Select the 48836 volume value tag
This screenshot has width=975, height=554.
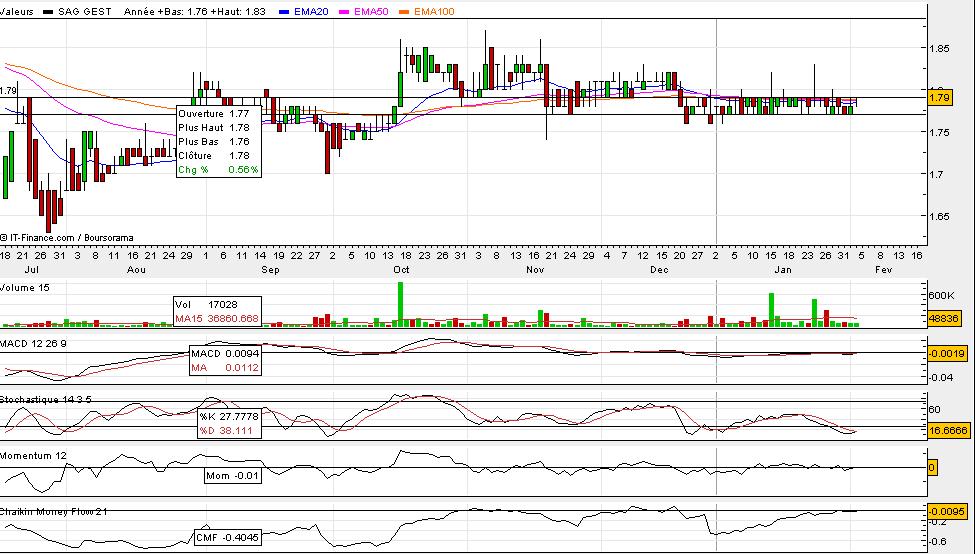tap(941, 315)
